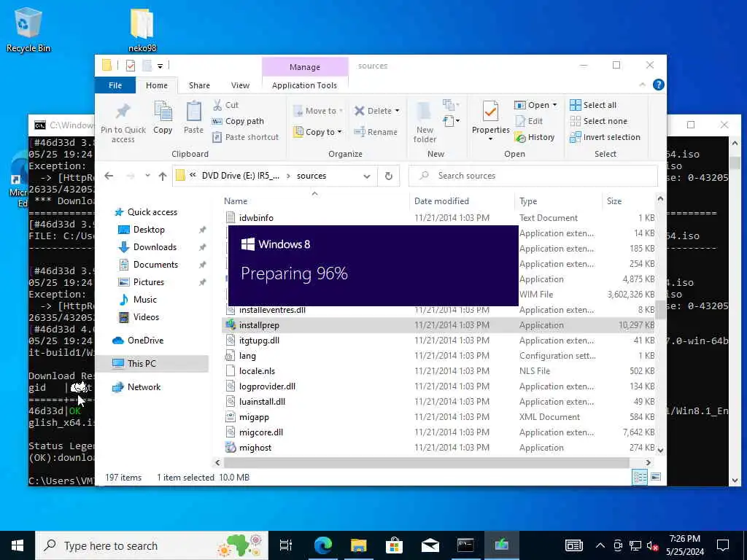The height and width of the screenshot is (560, 747).
Task: Refresh the sources folder view
Action: (389, 176)
